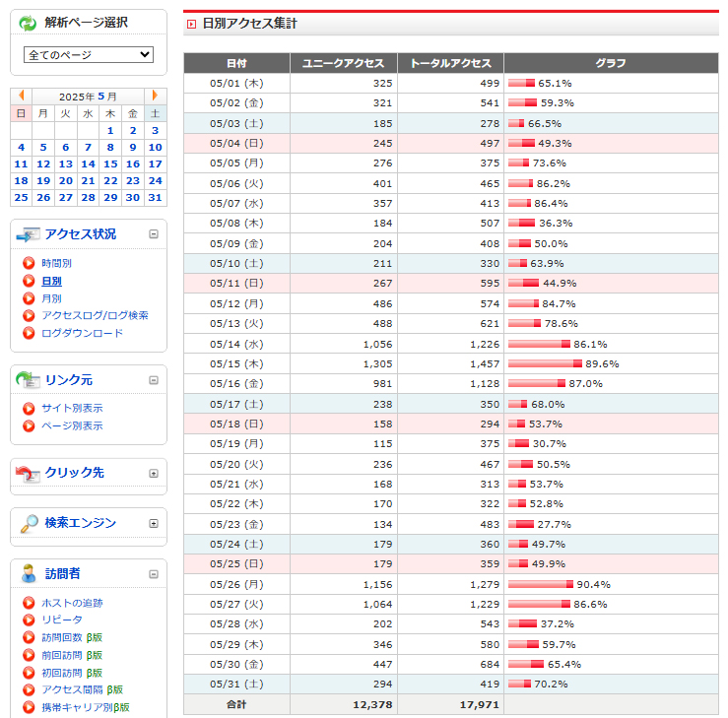The image size is (728, 718).
Task: Expand the 検索エンジン panel
Action: coord(154,524)
